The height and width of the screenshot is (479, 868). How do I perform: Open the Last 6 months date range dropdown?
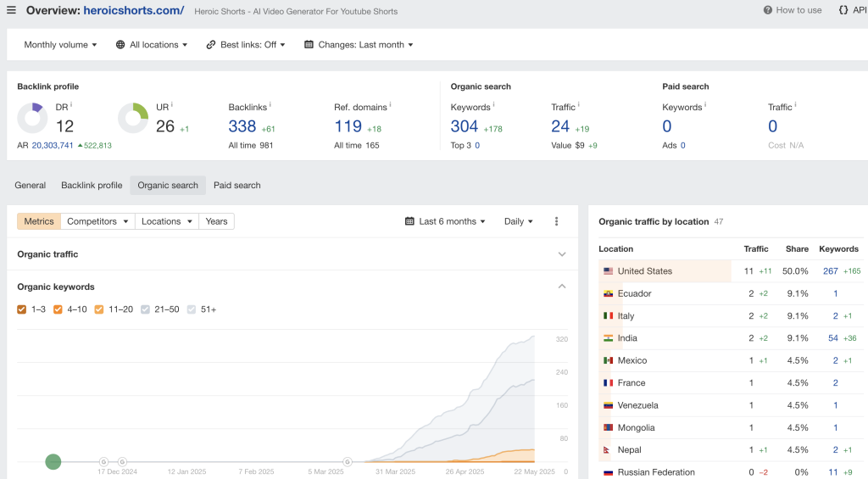coord(445,221)
